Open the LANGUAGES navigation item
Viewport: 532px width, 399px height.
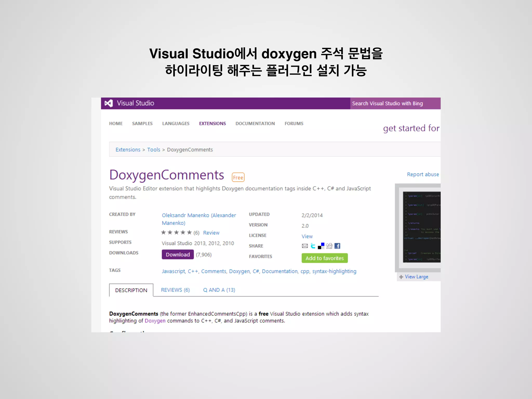tap(176, 124)
